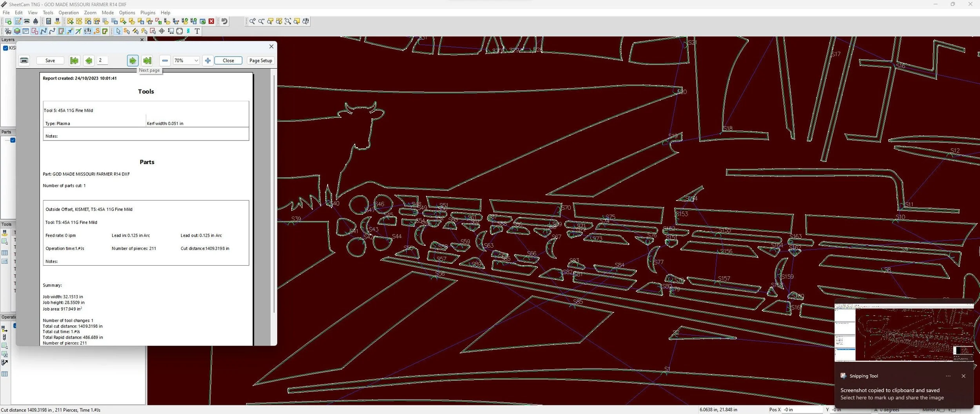Viewport: 980px width, 414px height.
Task: Click the show machine table icon
Action: click(87, 31)
